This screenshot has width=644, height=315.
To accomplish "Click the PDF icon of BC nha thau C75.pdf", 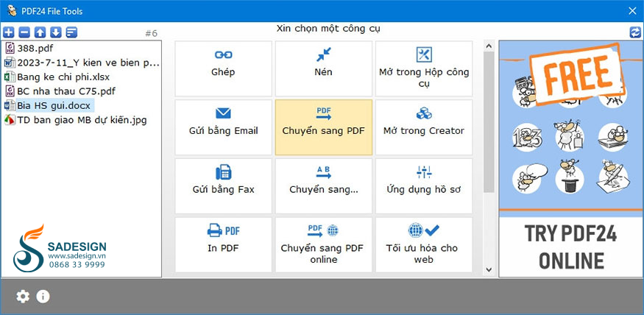I will click(10, 91).
